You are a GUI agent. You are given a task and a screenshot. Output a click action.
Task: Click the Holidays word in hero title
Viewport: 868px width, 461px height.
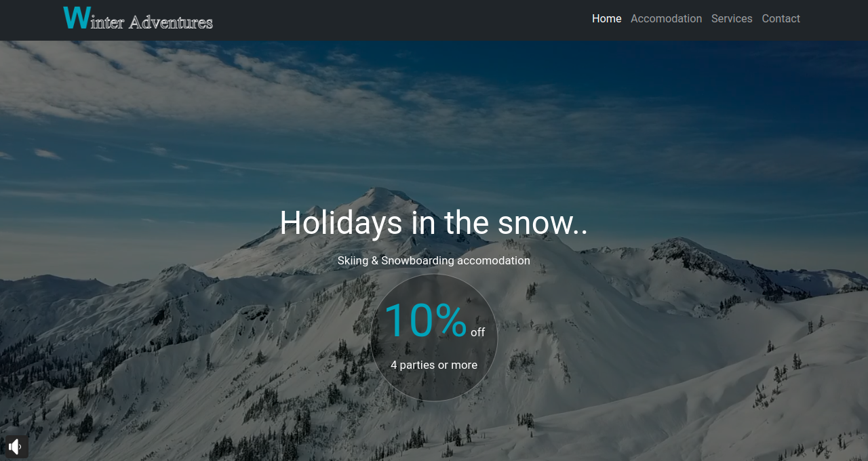pyautogui.click(x=341, y=223)
